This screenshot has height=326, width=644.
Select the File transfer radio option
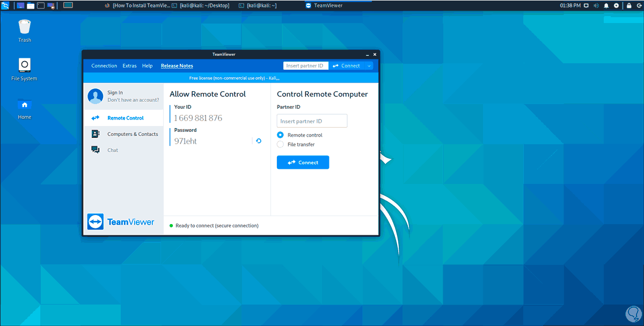click(x=280, y=144)
